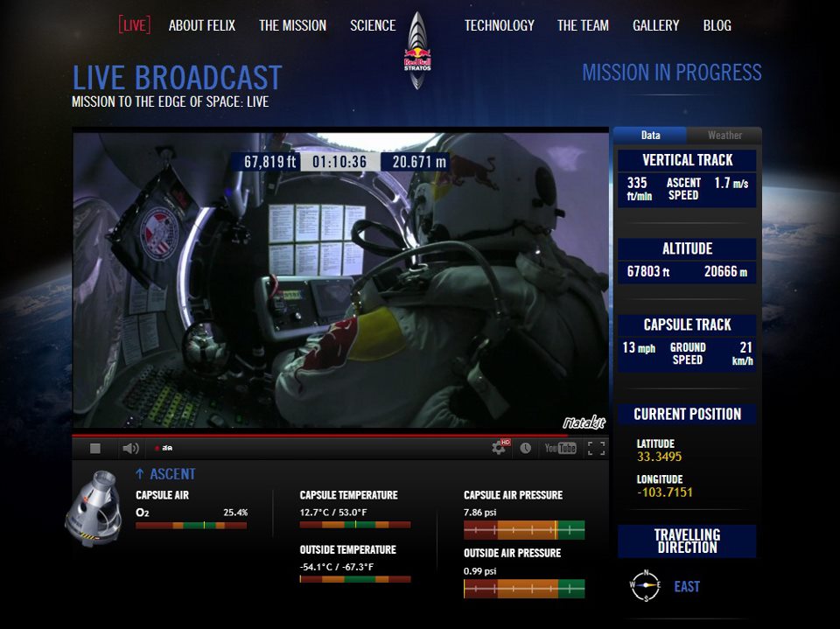Click the Vertical Track header
This screenshot has height=629, width=840.
(x=688, y=160)
